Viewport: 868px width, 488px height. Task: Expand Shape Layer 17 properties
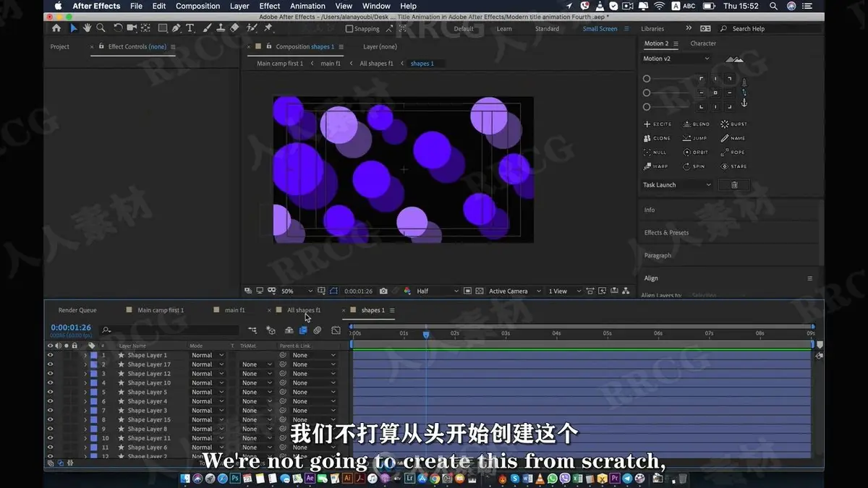tap(85, 364)
